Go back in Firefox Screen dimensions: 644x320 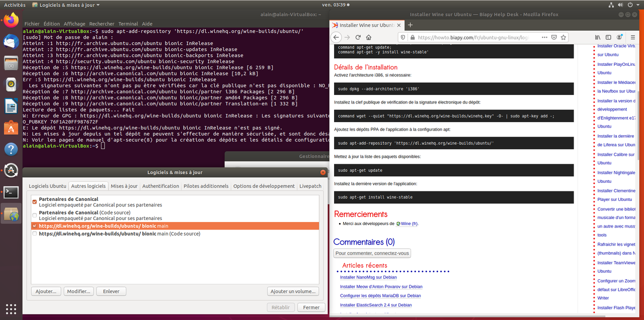[x=337, y=37]
